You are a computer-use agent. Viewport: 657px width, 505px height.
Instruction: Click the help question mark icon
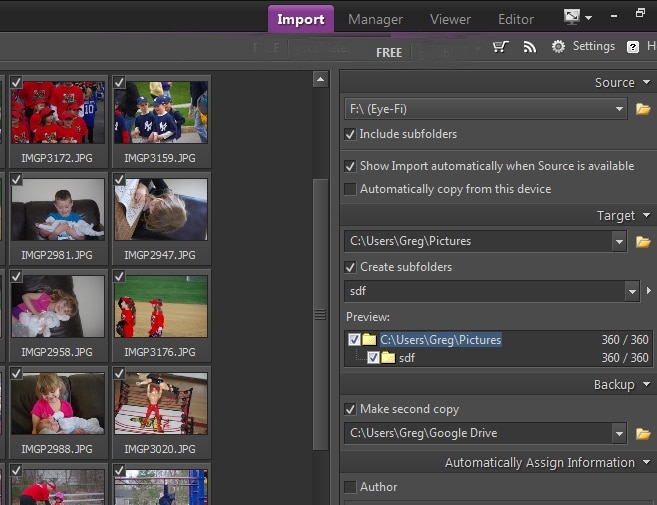click(x=633, y=47)
